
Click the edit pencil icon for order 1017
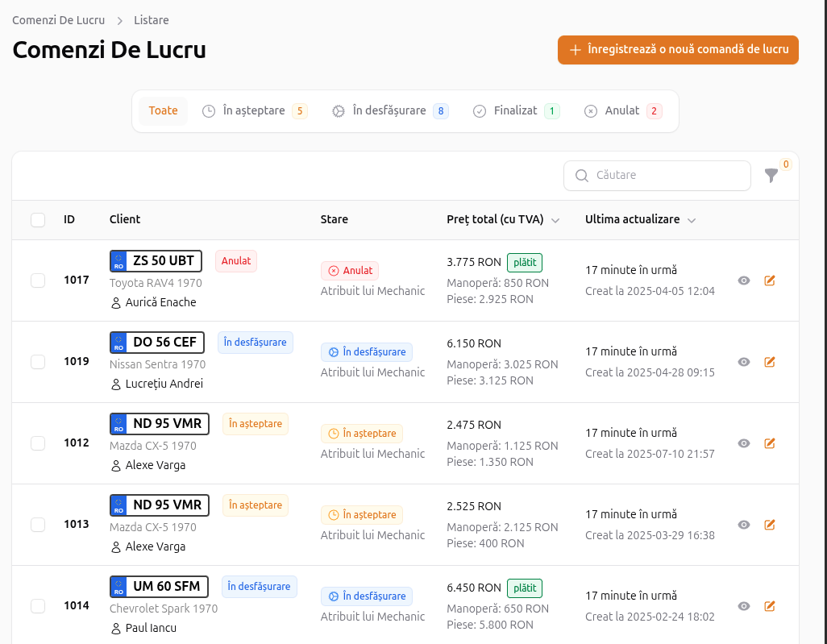pyautogui.click(x=769, y=280)
